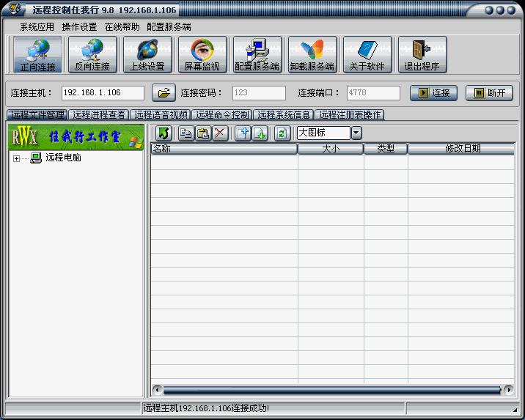The height and width of the screenshot is (420, 525).
Task: Switch to the 远程注册表操作 tab
Action: [x=350, y=115]
